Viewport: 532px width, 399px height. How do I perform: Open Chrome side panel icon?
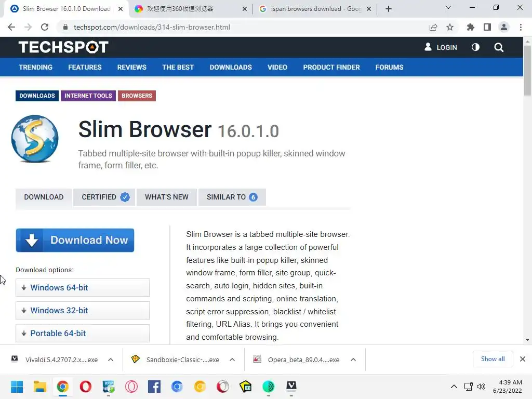(487, 27)
